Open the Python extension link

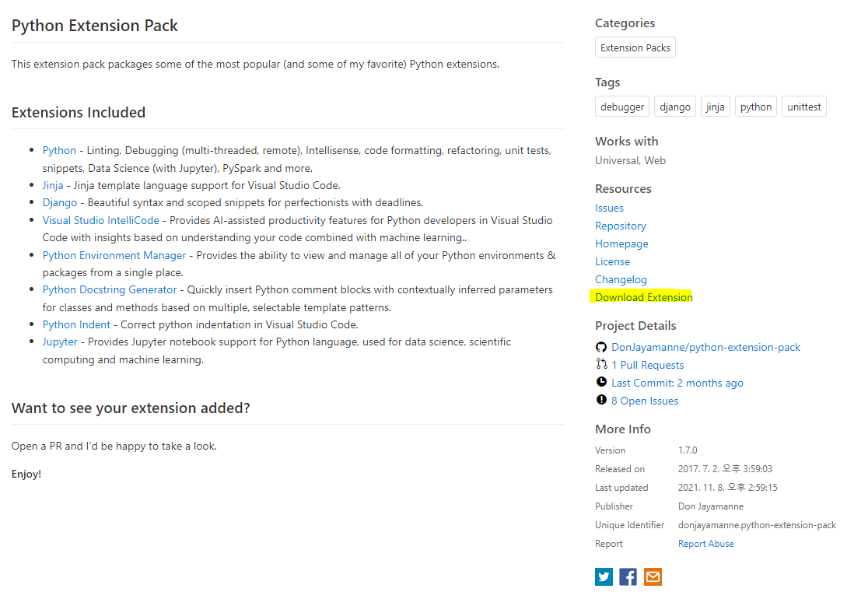tap(59, 151)
